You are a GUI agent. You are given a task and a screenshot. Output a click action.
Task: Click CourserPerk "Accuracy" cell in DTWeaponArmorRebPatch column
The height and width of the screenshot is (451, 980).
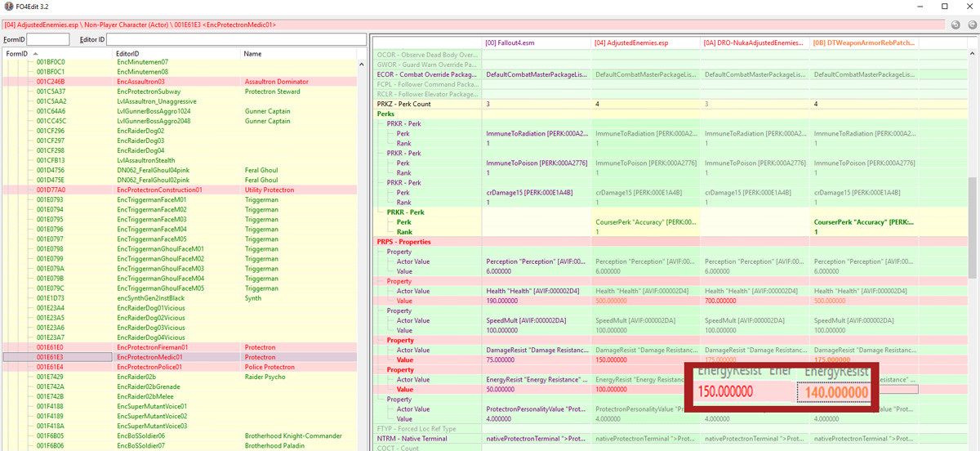866,222
